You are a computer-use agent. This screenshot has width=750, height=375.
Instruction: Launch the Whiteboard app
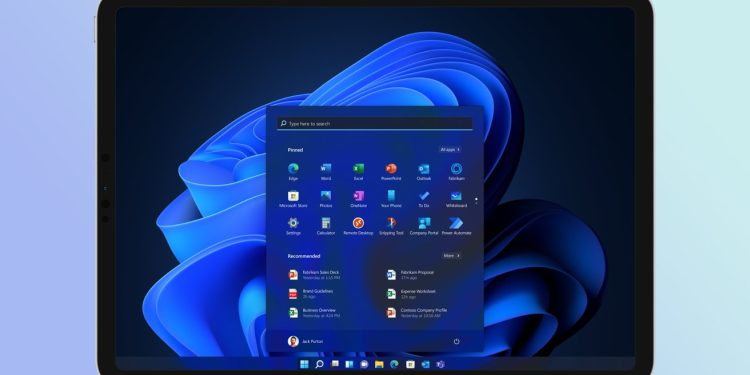coord(456,199)
